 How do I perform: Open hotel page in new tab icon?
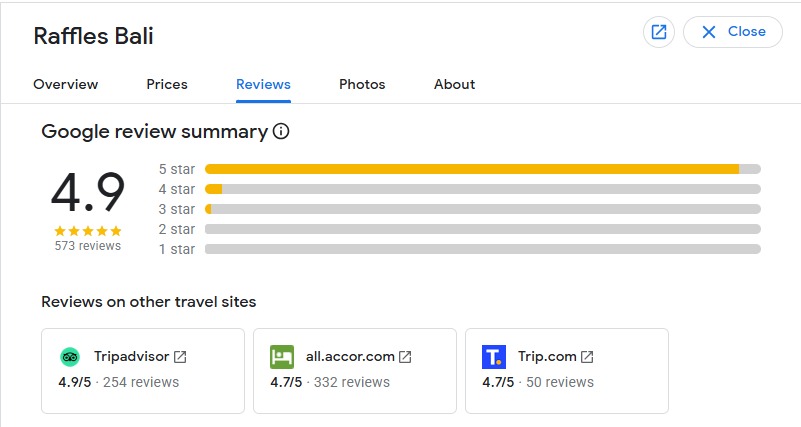click(658, 32)
